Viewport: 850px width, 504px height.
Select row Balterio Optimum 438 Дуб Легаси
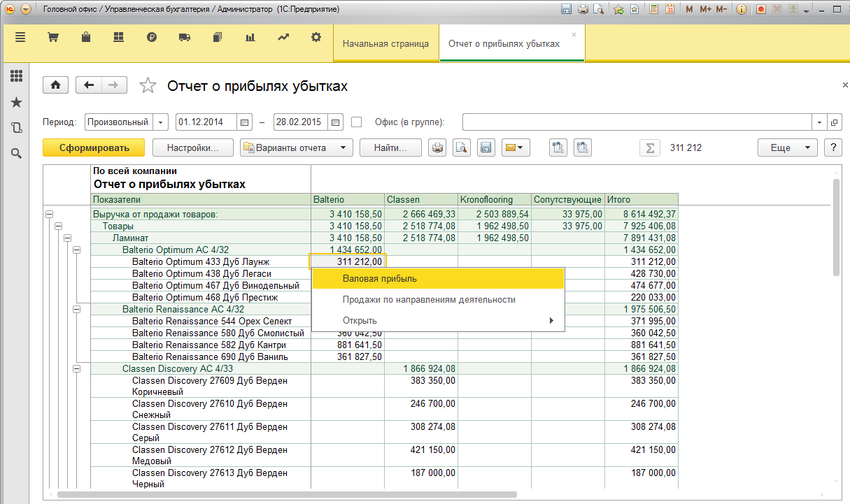click(201, 273)
